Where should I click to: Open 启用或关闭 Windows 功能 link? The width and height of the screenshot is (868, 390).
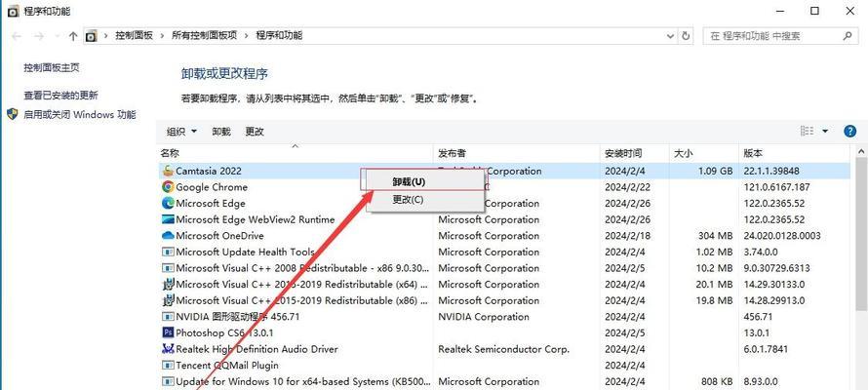(79, 114)
